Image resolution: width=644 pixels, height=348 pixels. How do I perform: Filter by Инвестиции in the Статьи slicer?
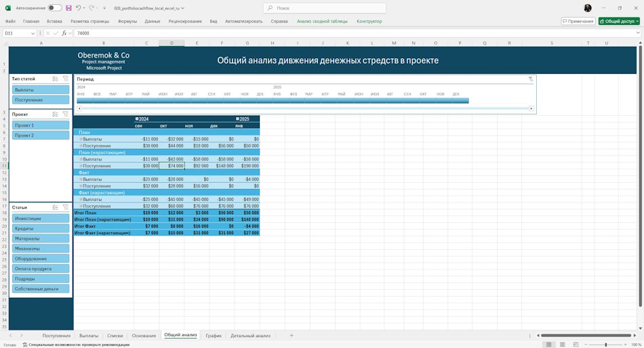pos(41,218)
